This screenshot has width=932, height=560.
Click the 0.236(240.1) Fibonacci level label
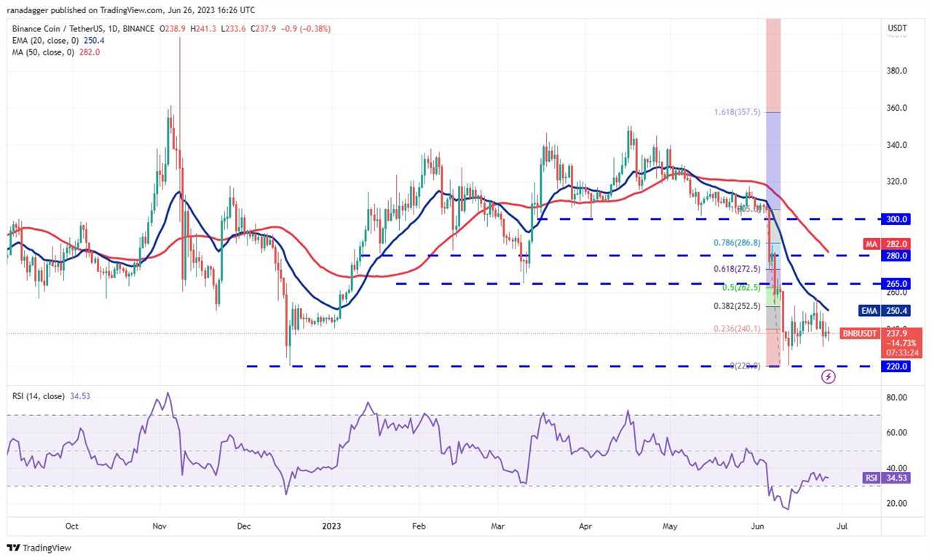point(735,328)
